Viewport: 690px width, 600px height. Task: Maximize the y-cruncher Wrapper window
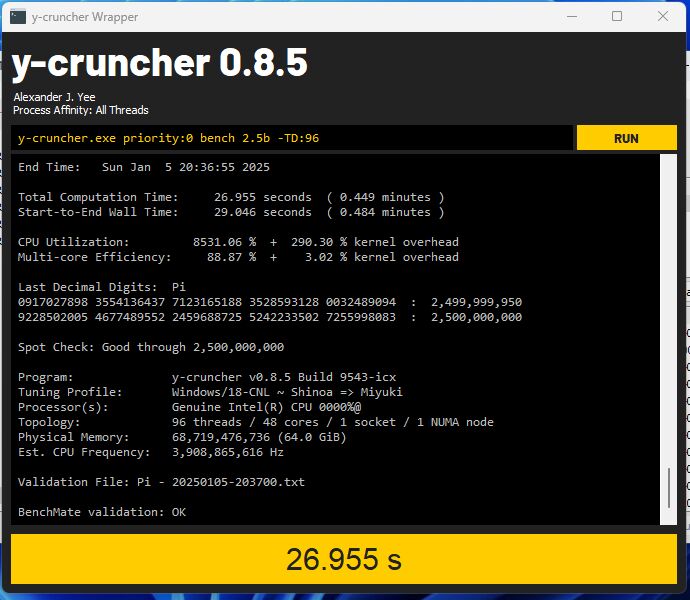tap(617, 17)
